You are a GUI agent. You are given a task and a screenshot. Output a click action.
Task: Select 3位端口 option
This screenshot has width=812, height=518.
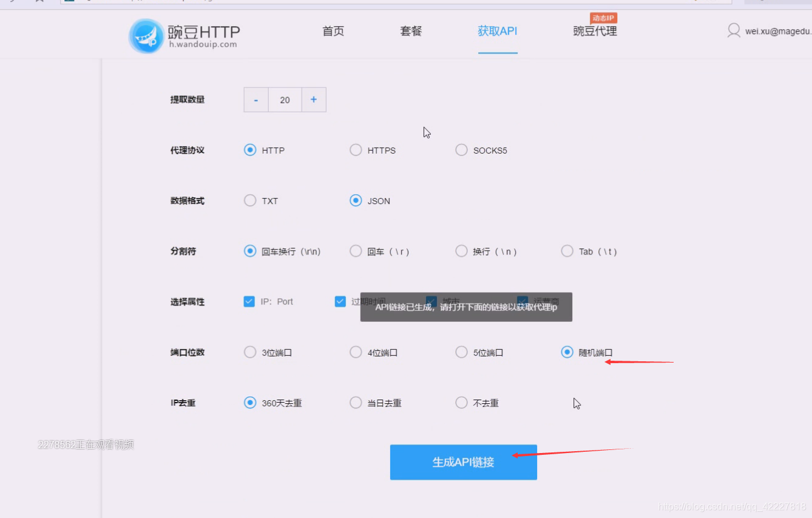click(x=250, y=352)
